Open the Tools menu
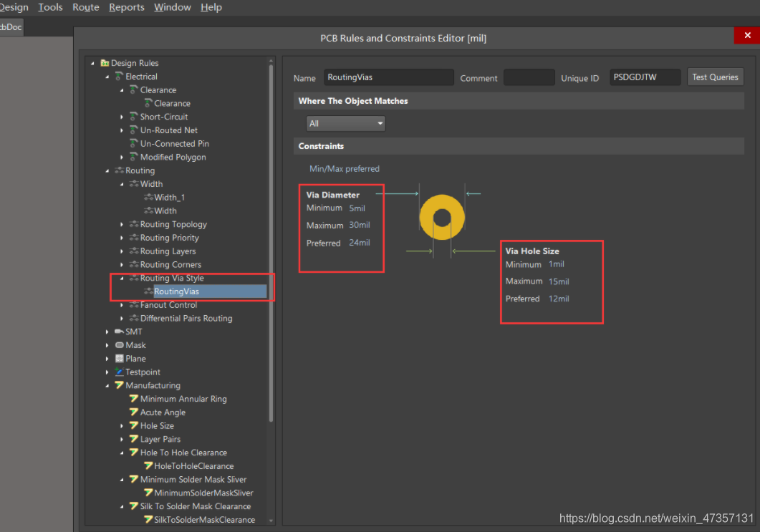Screen dimensions: 760x532 50,7
